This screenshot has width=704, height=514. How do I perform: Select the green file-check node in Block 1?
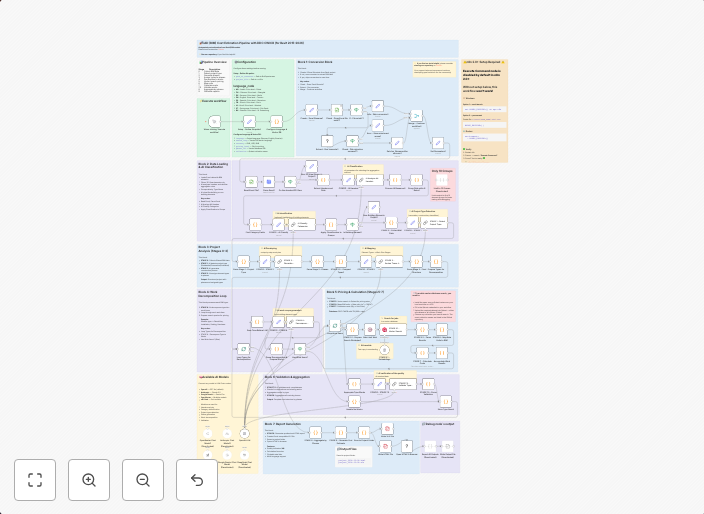pos(337,110)
